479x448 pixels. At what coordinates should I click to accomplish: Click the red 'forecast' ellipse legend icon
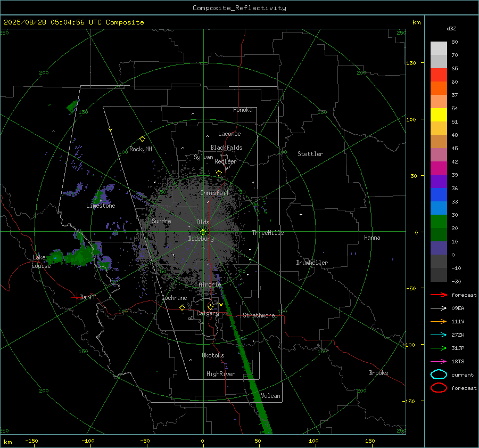[439, 388]
